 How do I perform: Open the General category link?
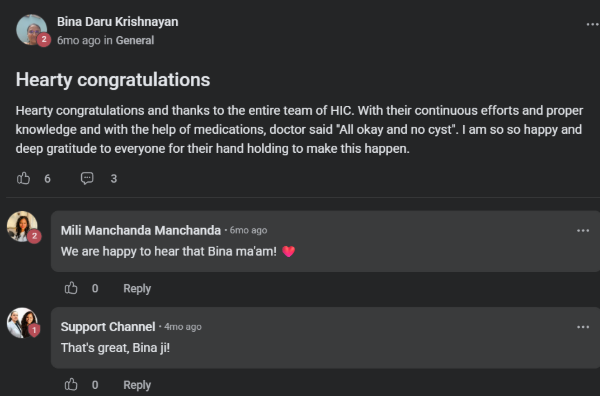pos(135,41)
